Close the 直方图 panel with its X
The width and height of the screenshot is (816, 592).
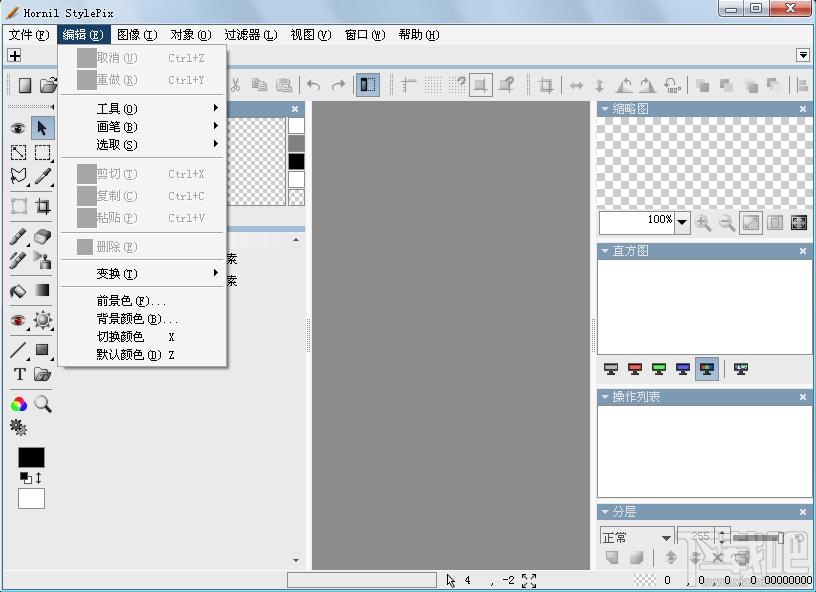click(x=802, y=251)
